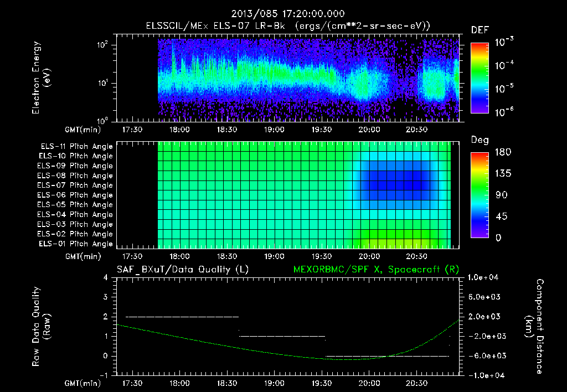Click the 'Deg' color bar label
The height and width of the screenshot is (392, 567).
pyautogui.click(x=480, y=140)
